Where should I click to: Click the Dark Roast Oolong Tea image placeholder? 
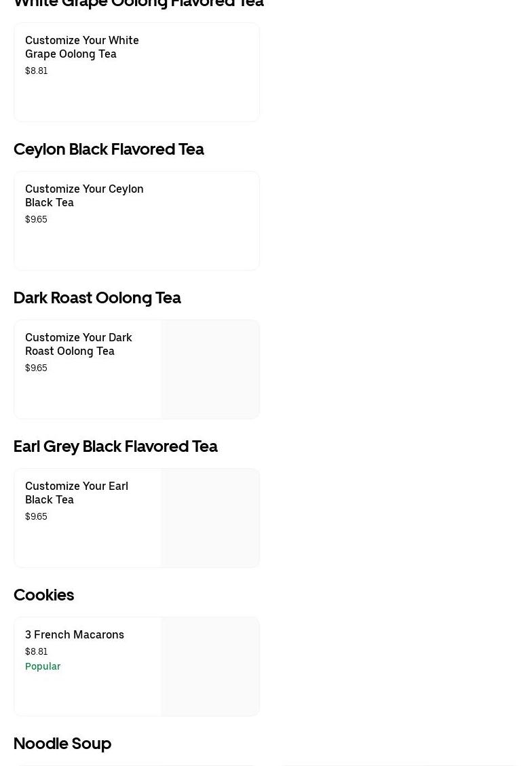(210, 369)
